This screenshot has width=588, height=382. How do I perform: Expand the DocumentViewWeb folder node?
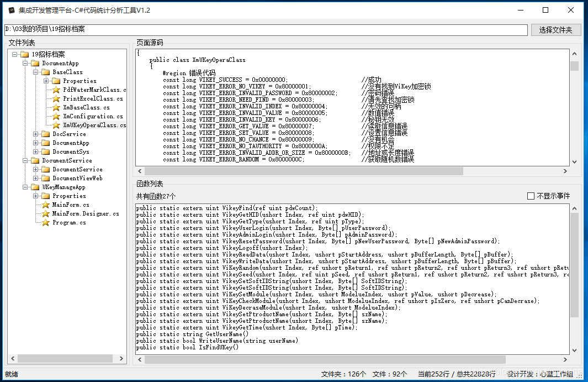tap(36, 178)
